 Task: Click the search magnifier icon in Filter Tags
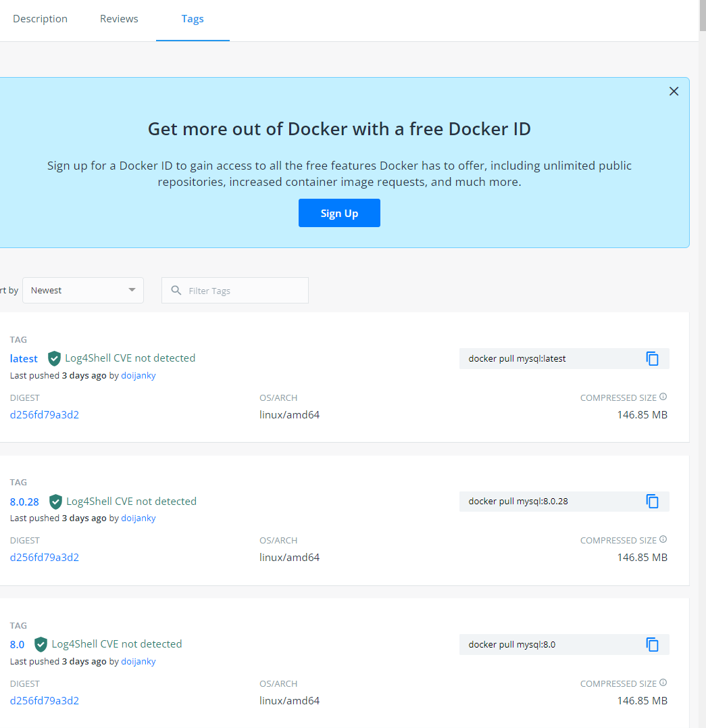pyautogui.click(x=176, y=290)
